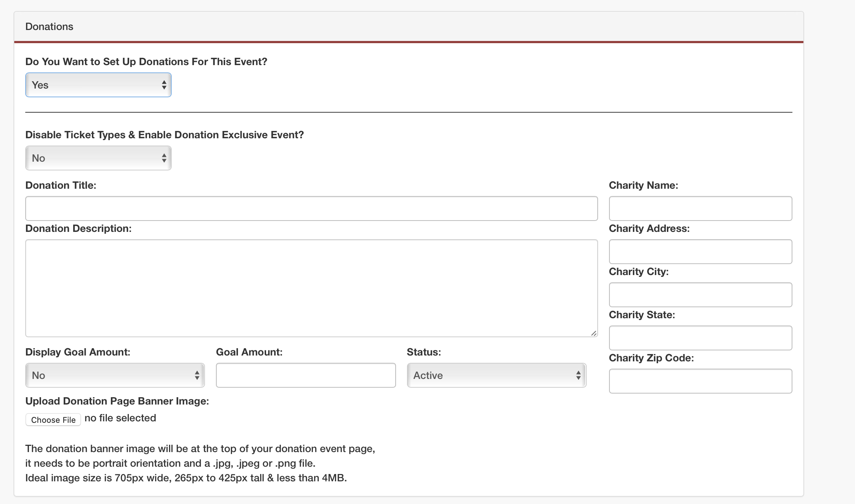The image size is (855, 504).
Task: Click inside the Donation Description textarea
Action: (311, 288)
